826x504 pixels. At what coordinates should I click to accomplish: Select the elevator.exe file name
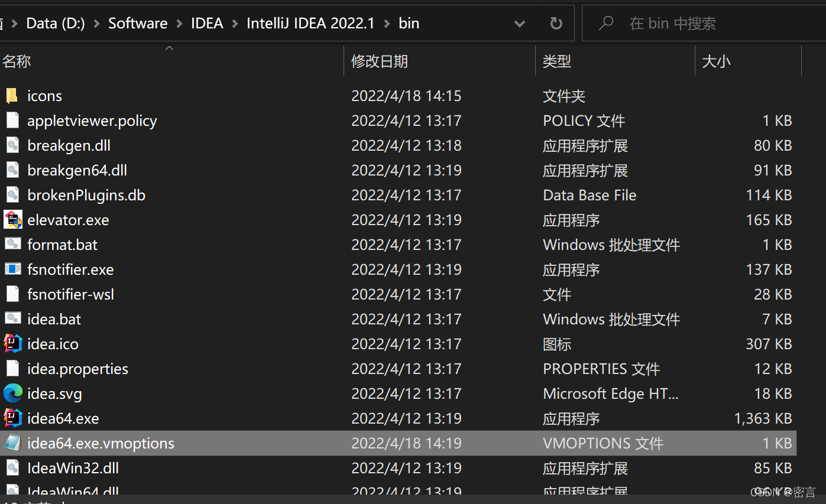(68, 220)
